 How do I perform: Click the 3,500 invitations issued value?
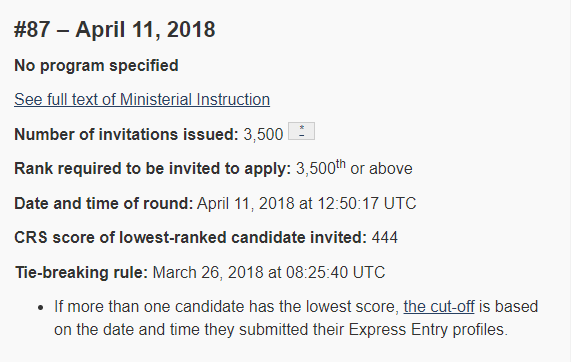coord(263,134)
